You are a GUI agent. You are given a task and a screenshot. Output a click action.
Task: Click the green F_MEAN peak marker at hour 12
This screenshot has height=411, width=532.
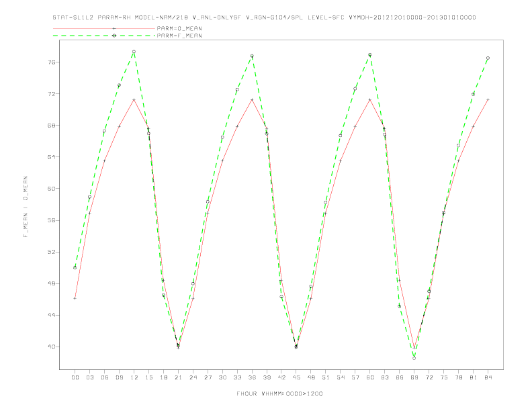click(134, 52)
